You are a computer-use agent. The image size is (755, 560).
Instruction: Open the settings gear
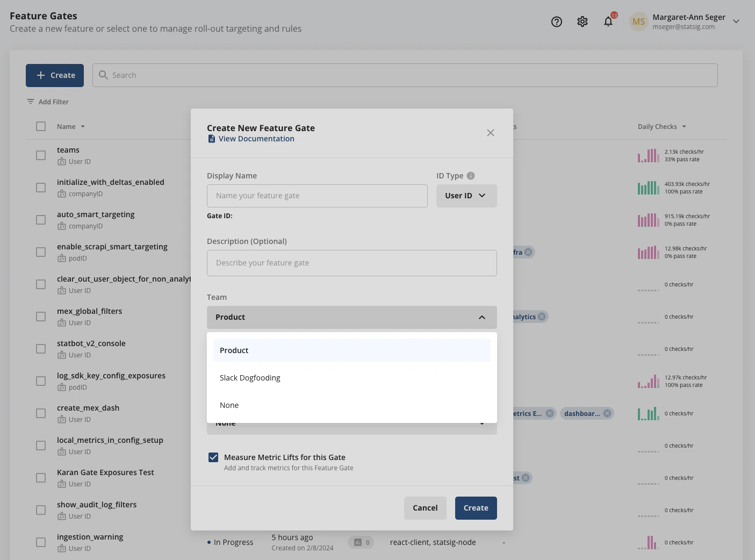pos(582,21)
